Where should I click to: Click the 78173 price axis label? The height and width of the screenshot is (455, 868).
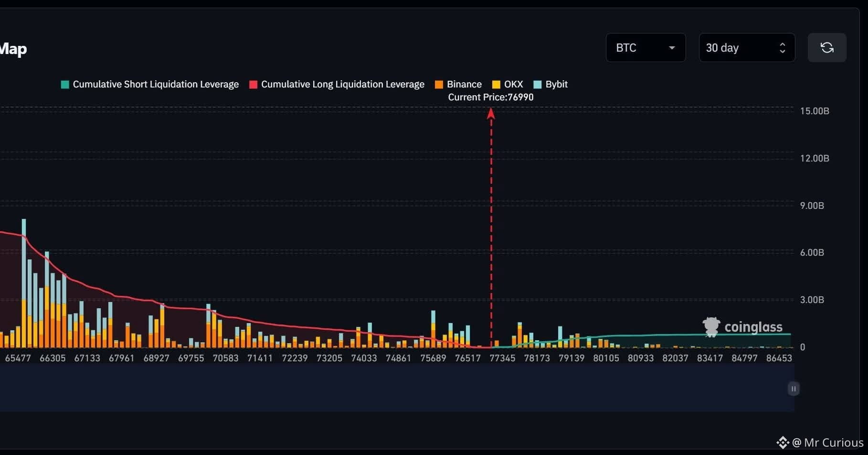click(x=537, y=358)
